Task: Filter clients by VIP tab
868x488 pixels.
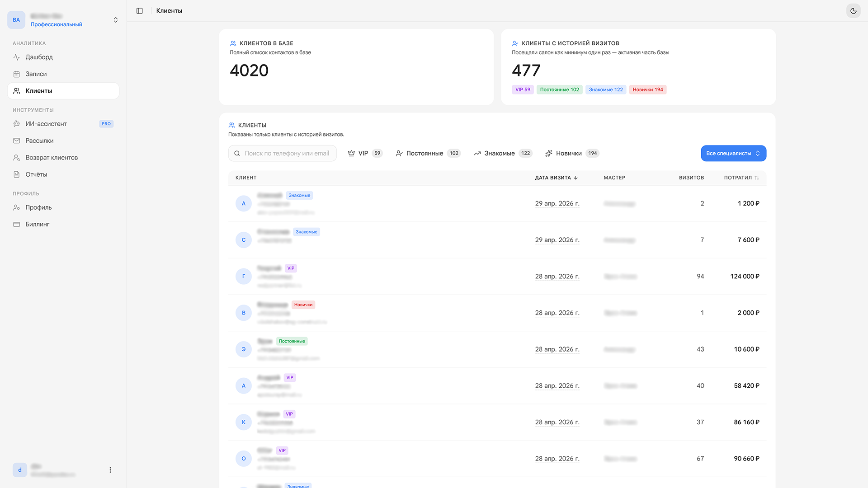Action: coord(365,153)
